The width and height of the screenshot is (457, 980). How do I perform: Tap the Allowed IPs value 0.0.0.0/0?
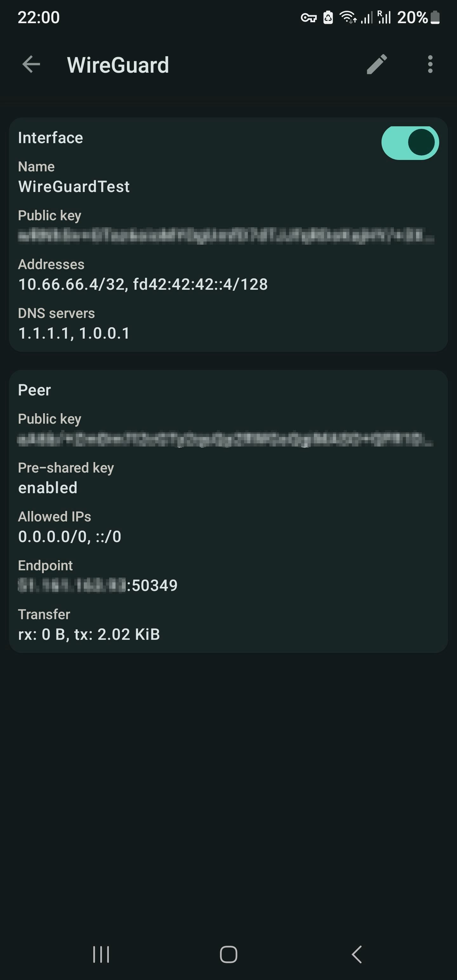tap(69, 536)
